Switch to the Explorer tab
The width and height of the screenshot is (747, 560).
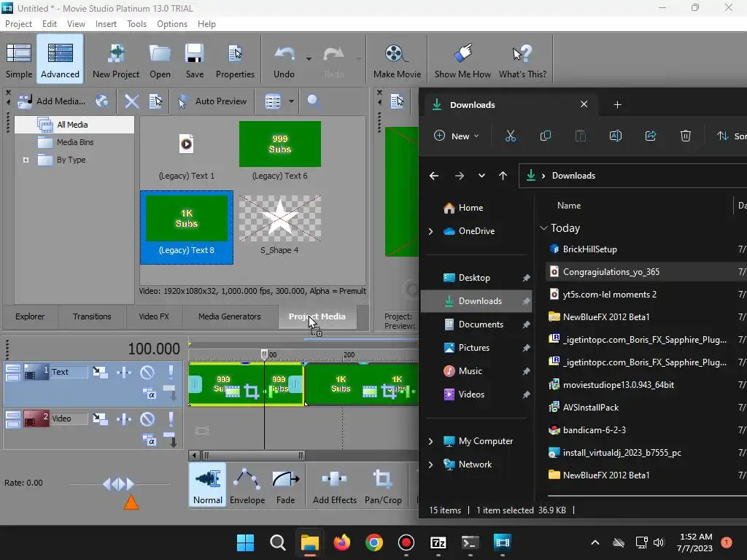(29, 316)
